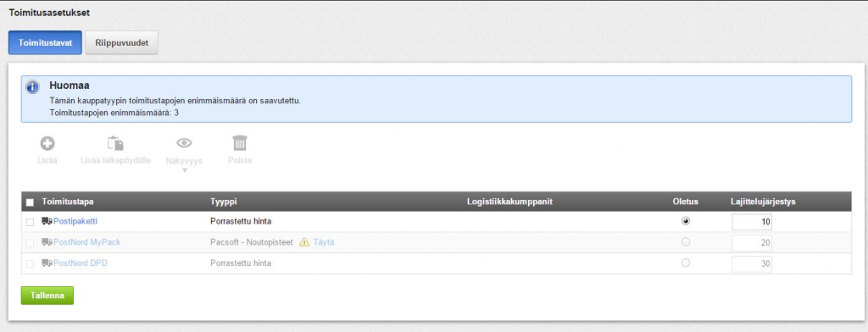Screen dimensions: 868x332
Task: Click the Lisää plus icon
Action: (47, 144)
